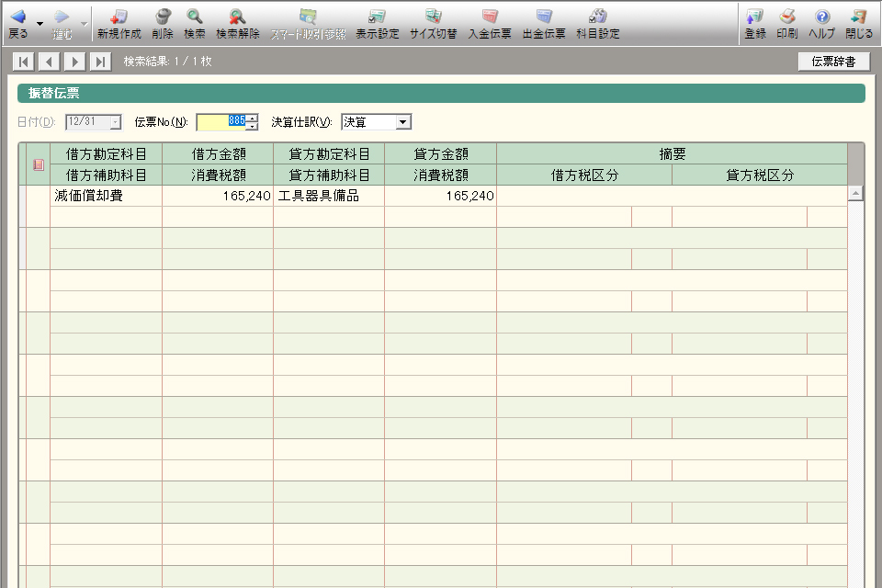This screenshot has height=588, width=882.
Task: Jump to the last slip record
Action: click(100, 62)
